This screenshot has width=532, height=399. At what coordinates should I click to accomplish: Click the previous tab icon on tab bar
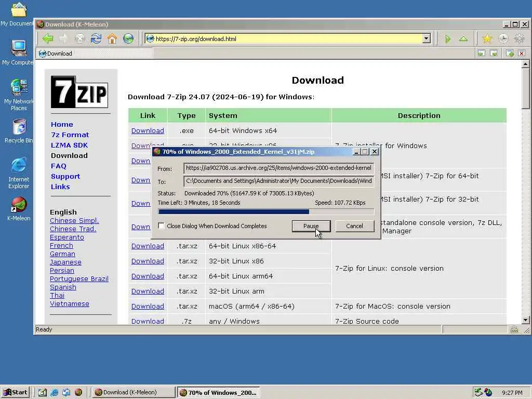[482, 53]
